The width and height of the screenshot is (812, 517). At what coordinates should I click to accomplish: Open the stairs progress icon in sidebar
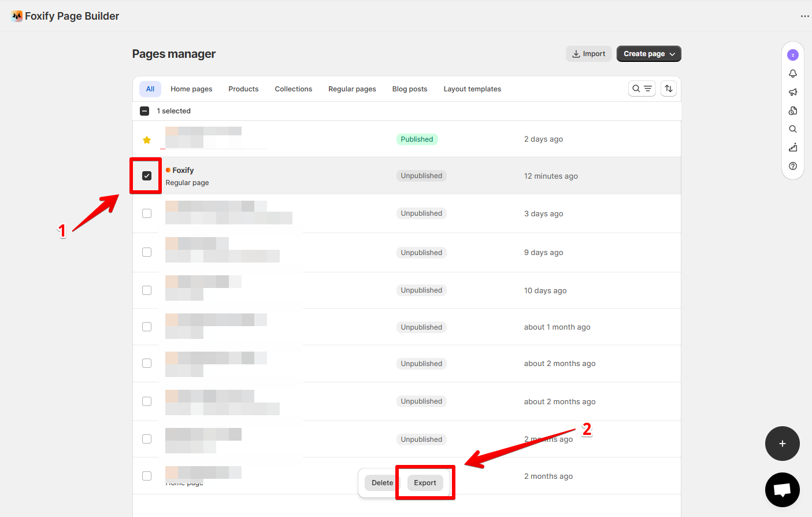point(793,147)
